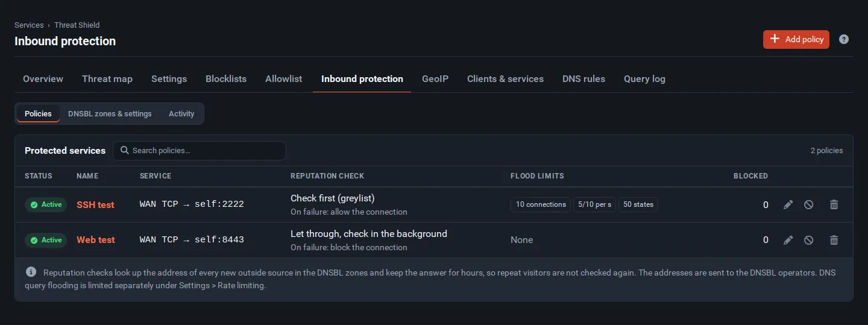Open the SSH test policy name

point(95,205)
